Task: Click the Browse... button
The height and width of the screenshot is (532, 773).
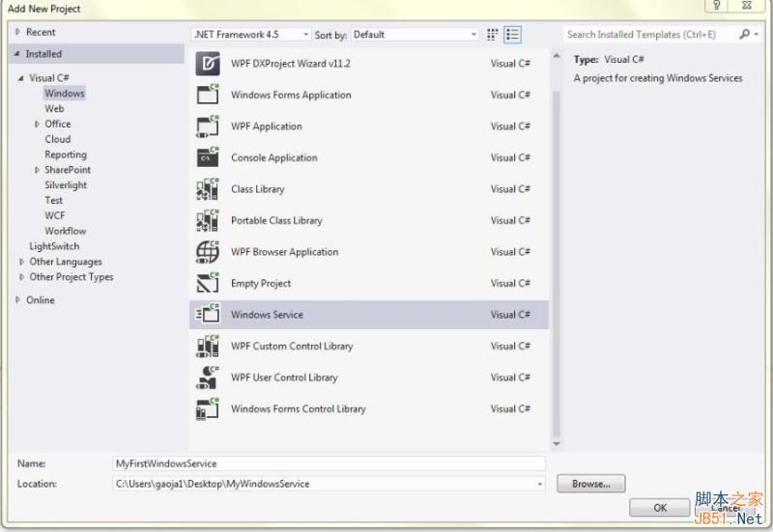Action: (591, 484)
